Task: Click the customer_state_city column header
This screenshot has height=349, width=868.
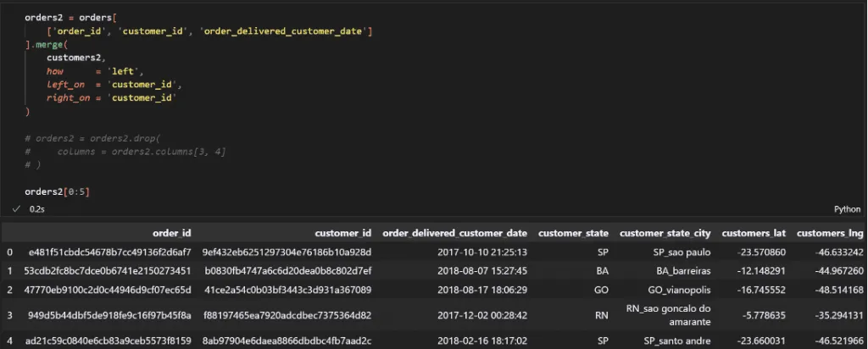Action: click(x=665, y=234)
